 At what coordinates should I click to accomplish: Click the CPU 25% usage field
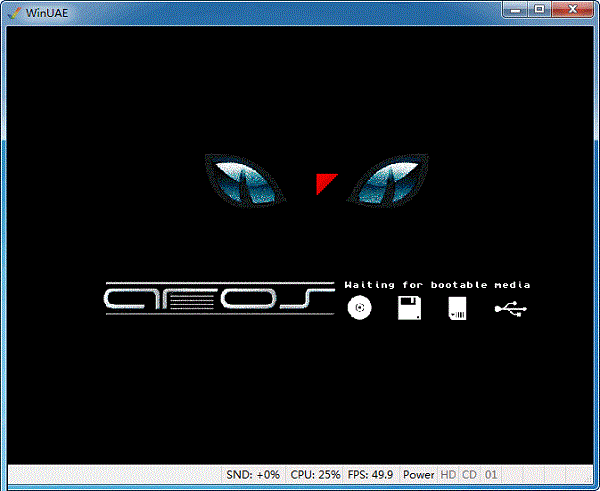(x=314, y=475)
